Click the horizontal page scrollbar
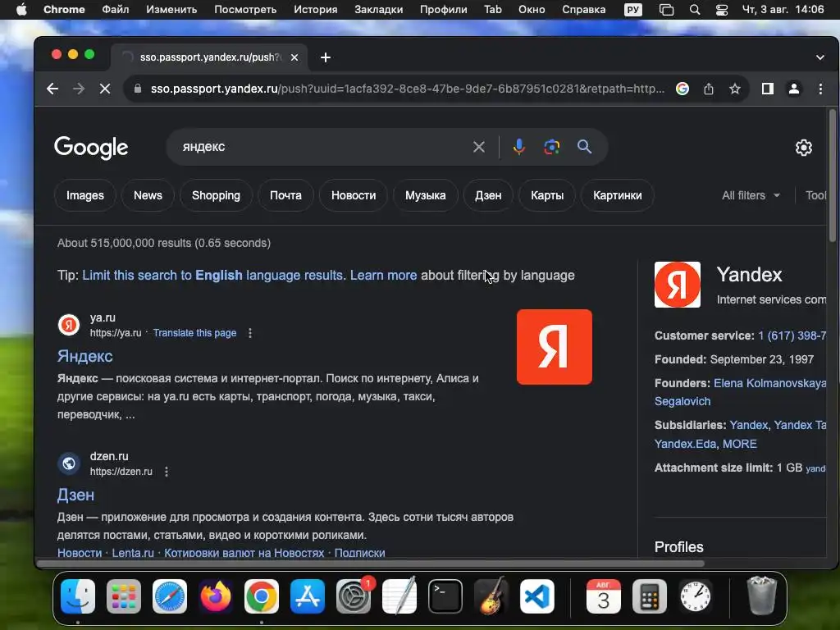The height and width of the screenshot is (630, 840). pos(370,563)
